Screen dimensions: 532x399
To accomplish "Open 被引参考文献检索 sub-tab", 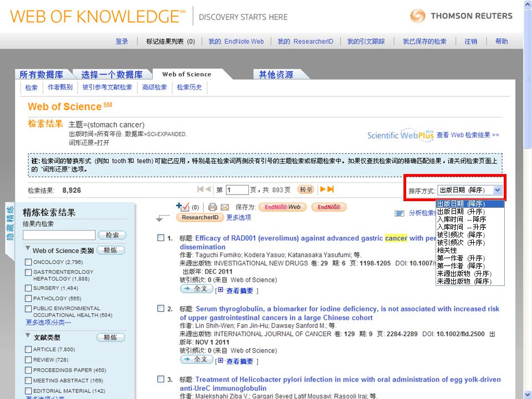I will (107, 87).
